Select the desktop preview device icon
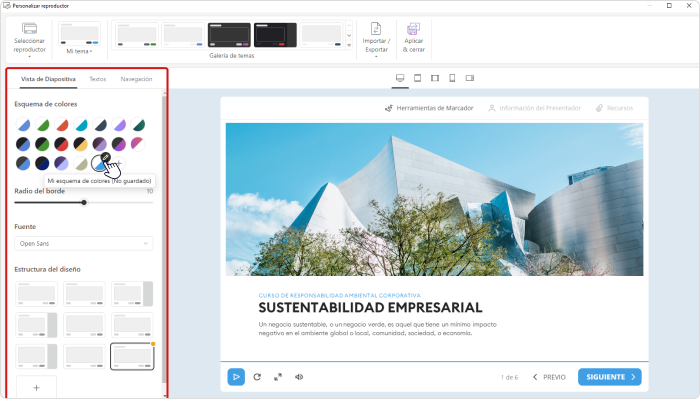The image size is (700, 399). pyautogui.click(x=400, y=78)
